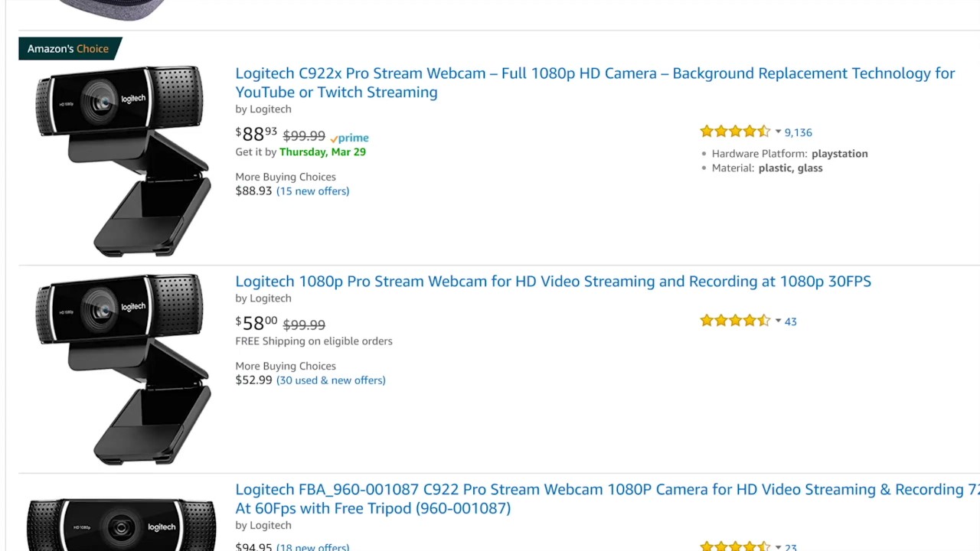View 18 new offers link
This screenshot has height=551, width=980.
pyautogui.click(x=312, y=546)
